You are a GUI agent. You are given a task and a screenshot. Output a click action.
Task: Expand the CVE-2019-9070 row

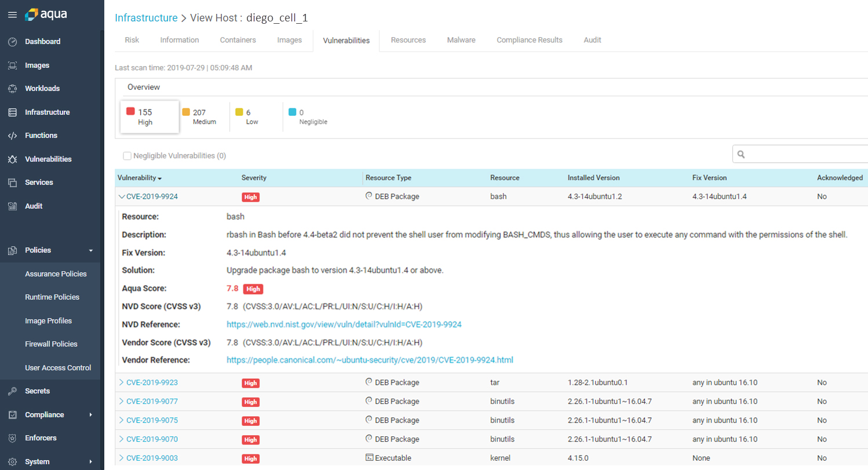pos(121,439)
